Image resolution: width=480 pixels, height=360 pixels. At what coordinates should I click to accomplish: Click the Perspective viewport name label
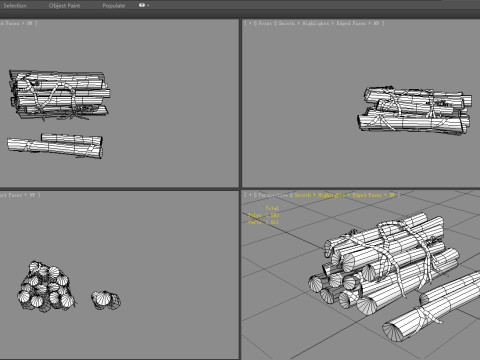[x=273, y=195]
